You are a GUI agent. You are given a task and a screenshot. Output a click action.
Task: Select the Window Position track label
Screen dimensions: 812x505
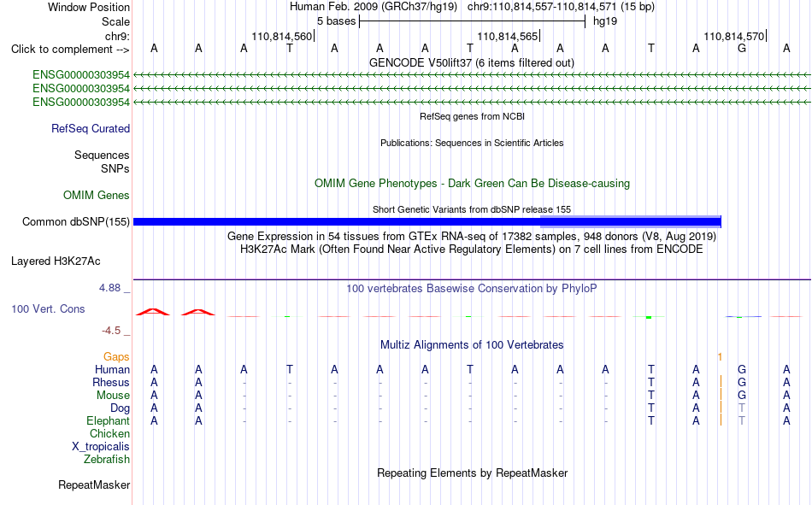coord(89,7)
